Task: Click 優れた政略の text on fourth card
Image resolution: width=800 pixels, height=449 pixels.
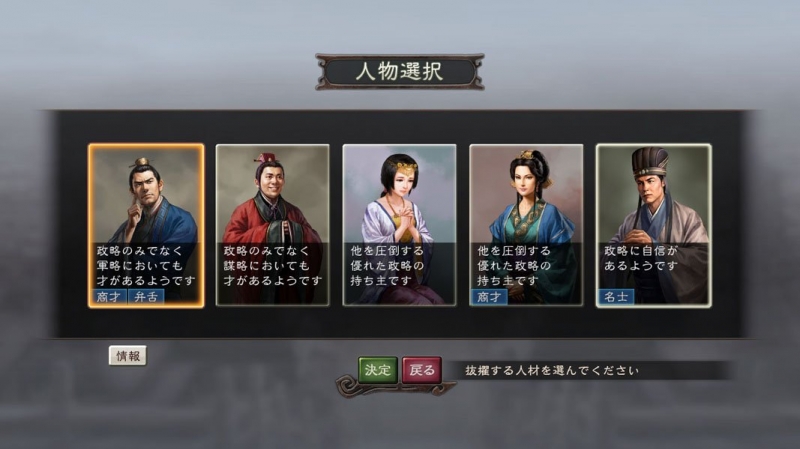Action: (x=514, y=266)
